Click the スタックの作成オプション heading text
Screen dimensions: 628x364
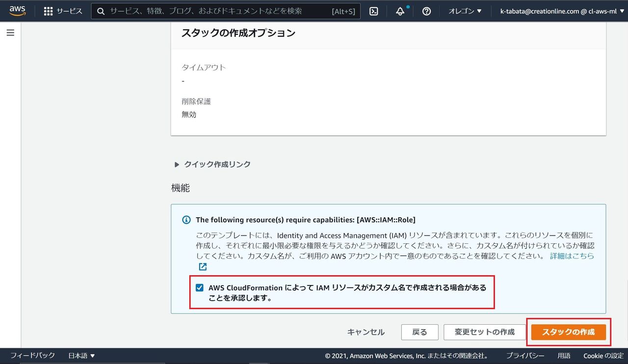pos(238,33)
